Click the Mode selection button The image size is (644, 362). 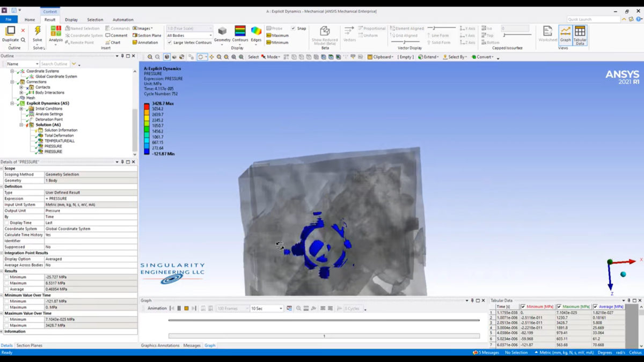[271, 57]
